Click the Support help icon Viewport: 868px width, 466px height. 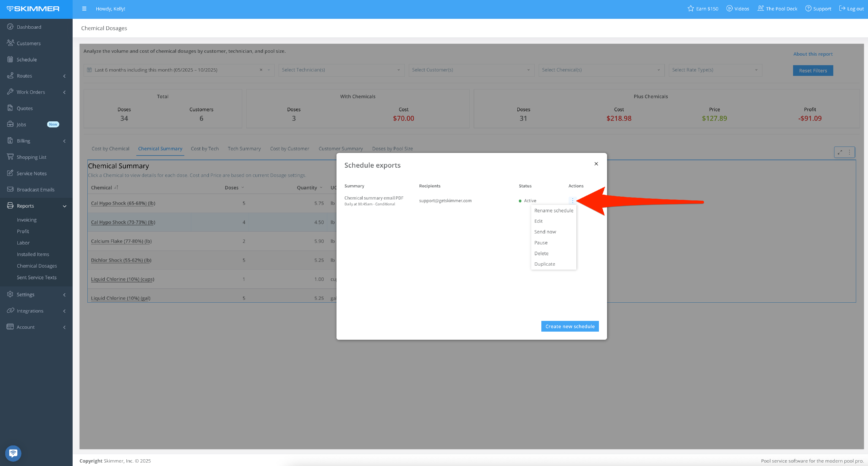(808, 8)
